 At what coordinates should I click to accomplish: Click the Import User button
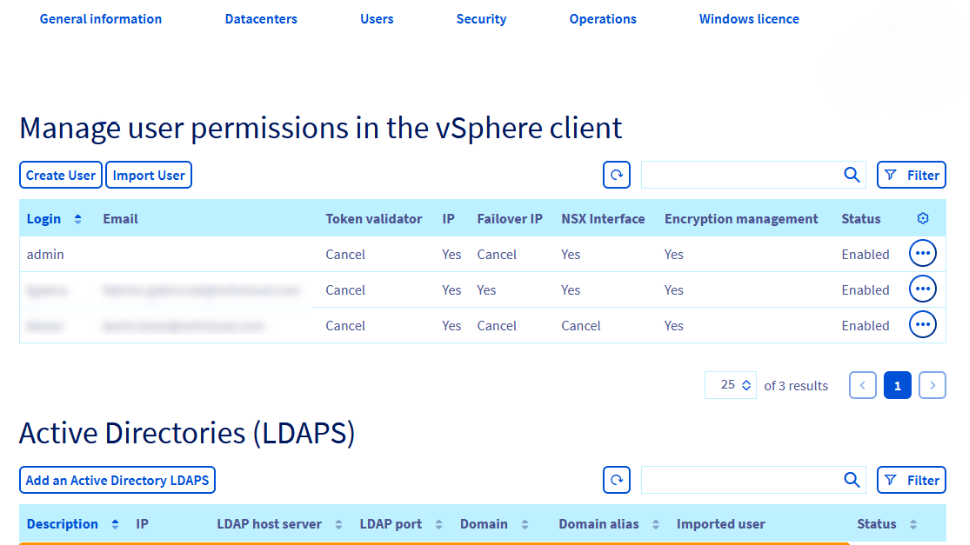pyautogui.click(x=149, y=175)
